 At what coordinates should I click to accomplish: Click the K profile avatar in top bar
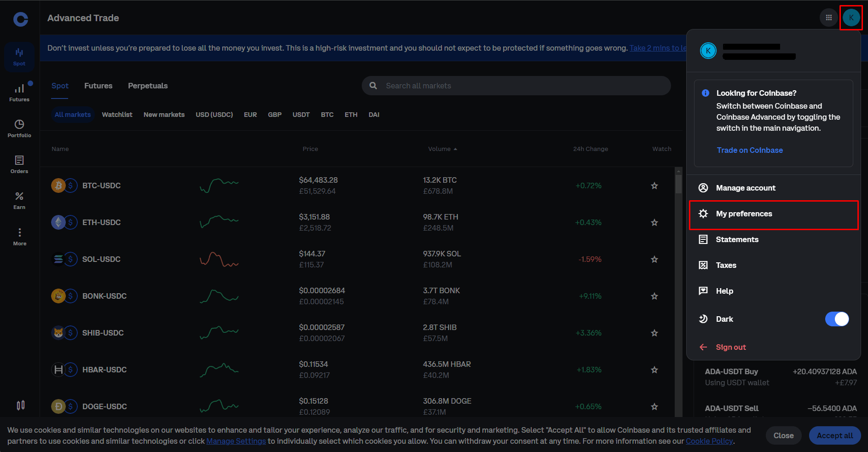pos(851,18)
